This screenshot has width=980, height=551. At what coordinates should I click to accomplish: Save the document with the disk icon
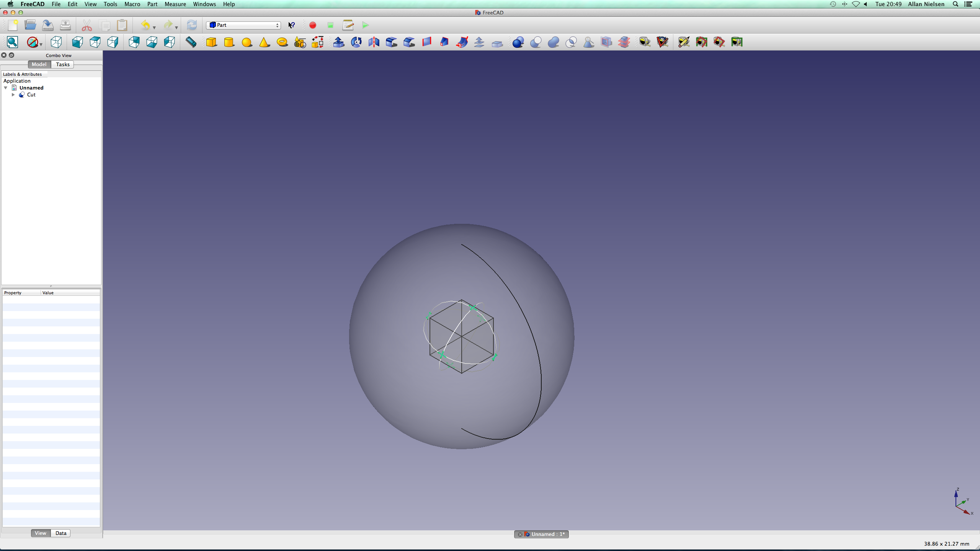coord(48,25)
